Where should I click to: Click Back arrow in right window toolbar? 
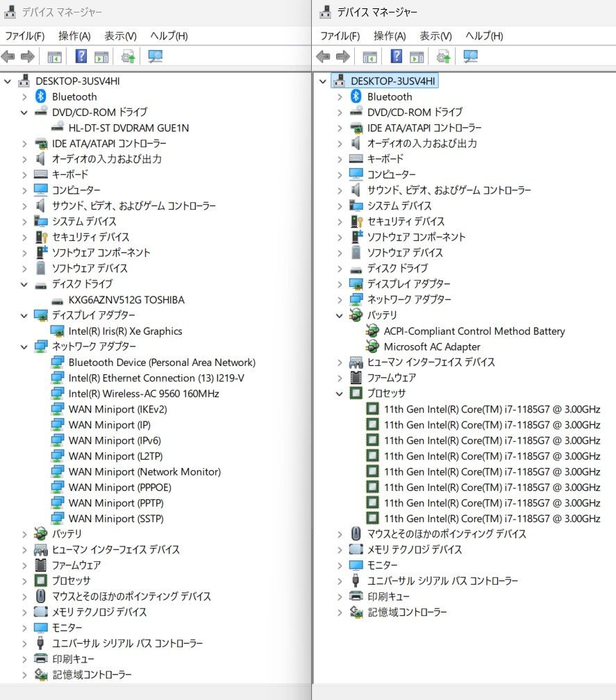(323, 56)
